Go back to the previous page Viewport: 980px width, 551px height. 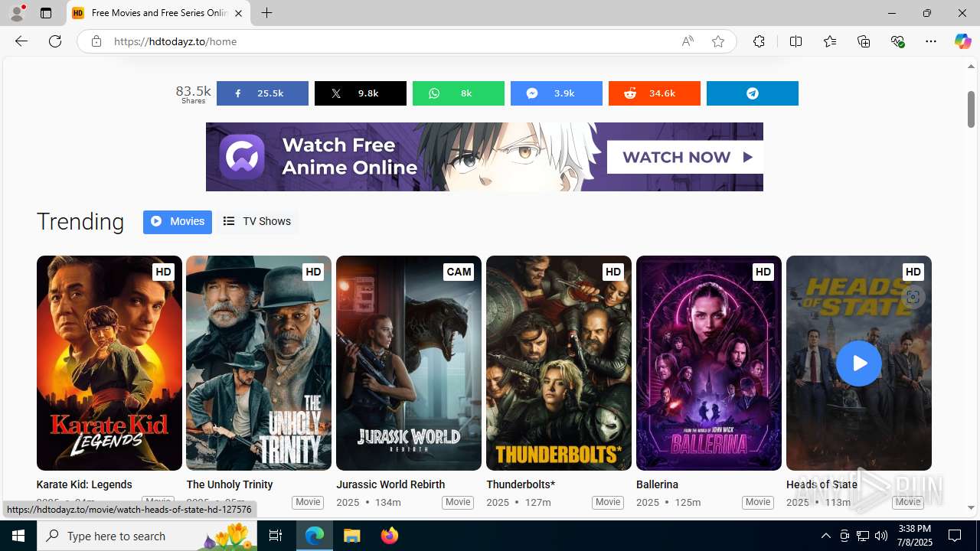point(21,41)
